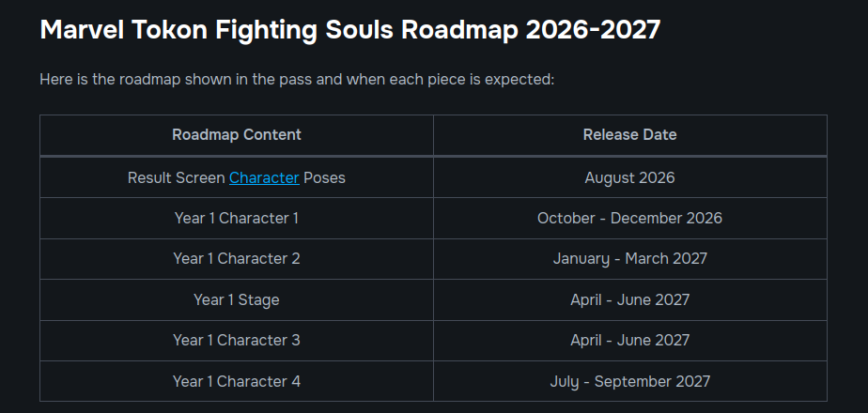868x413 pixels.
Task: Click the words Result Screen in first row
Action: [x=176, y=177]
